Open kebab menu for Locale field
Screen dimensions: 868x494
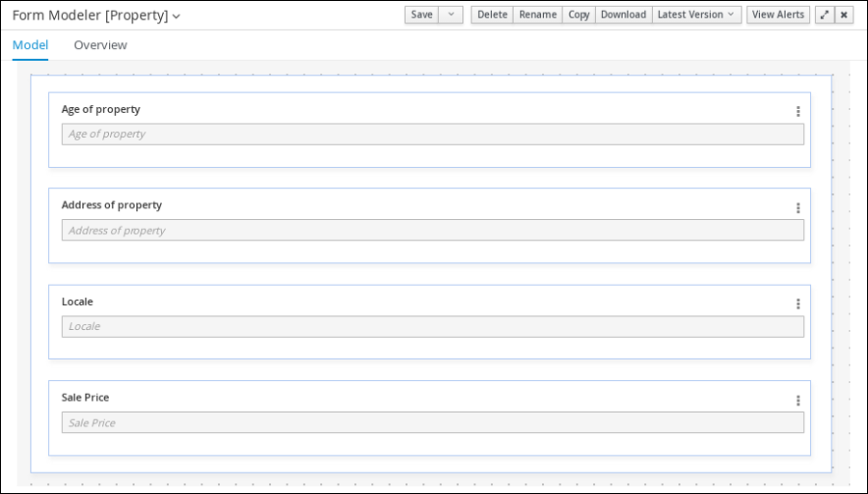pos(798,304)
